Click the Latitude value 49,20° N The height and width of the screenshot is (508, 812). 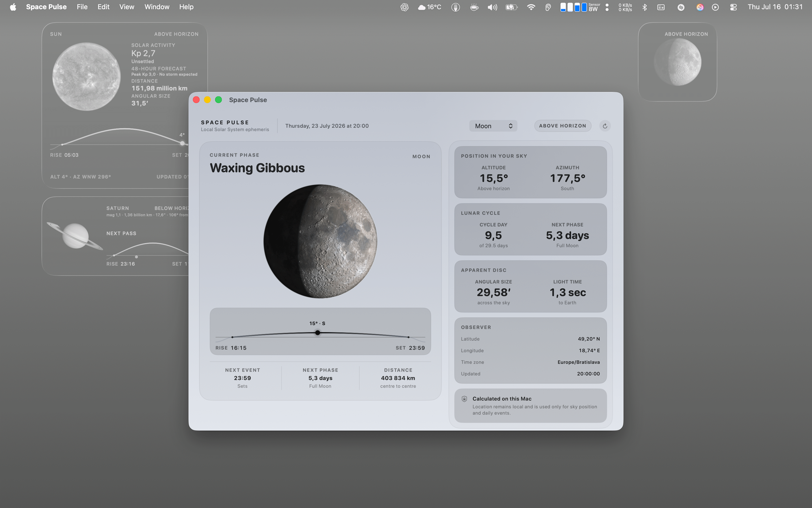(x=588, y=339)
